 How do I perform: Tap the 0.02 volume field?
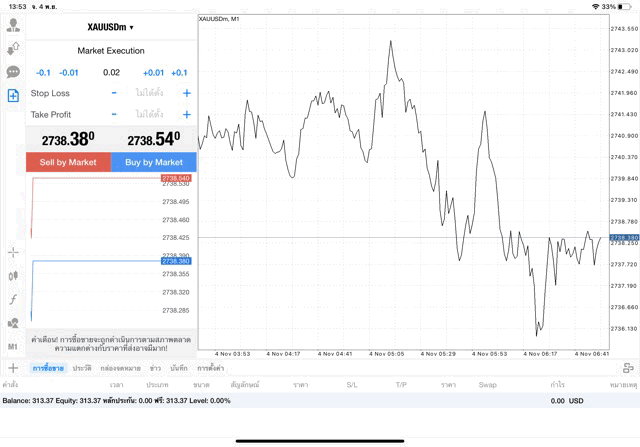click(x=111, y=72)
